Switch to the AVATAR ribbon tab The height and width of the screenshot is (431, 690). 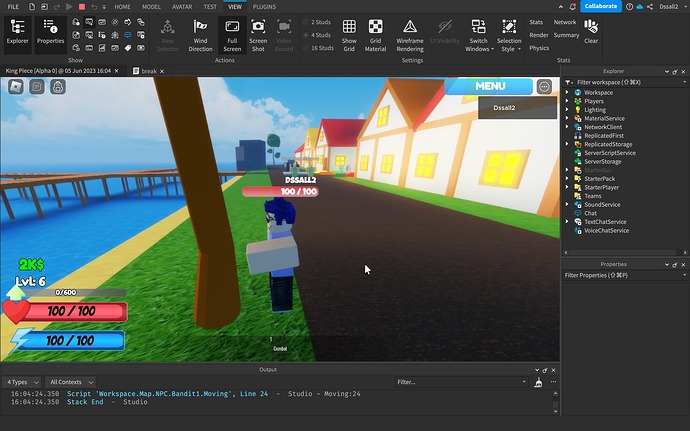(182, 7)
